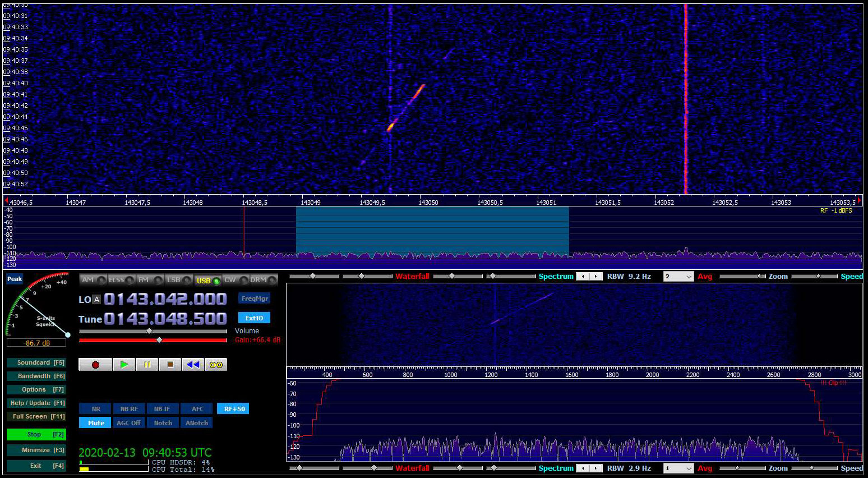Viewport: 868px width, 478px height.
Task: Toggle the NB IF noise blanker
Action: (163, 409)
